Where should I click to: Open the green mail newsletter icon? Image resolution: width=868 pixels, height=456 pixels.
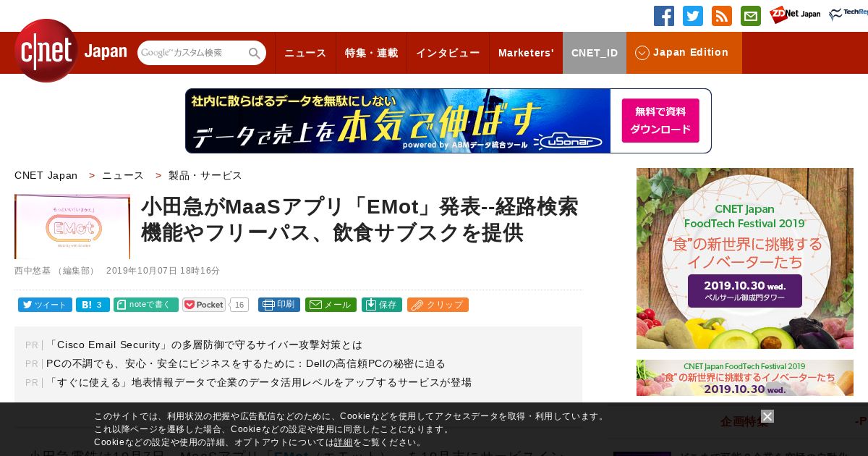tap(751, 16)
